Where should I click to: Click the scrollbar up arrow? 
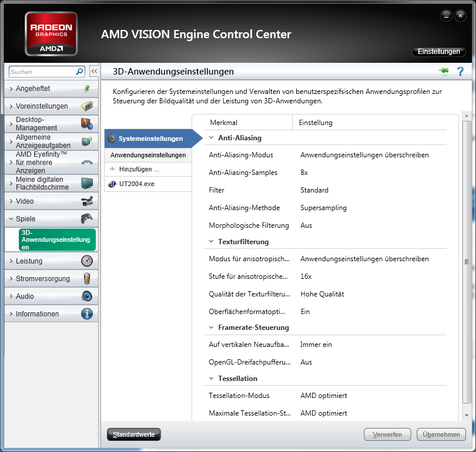(x=467, y=116)
